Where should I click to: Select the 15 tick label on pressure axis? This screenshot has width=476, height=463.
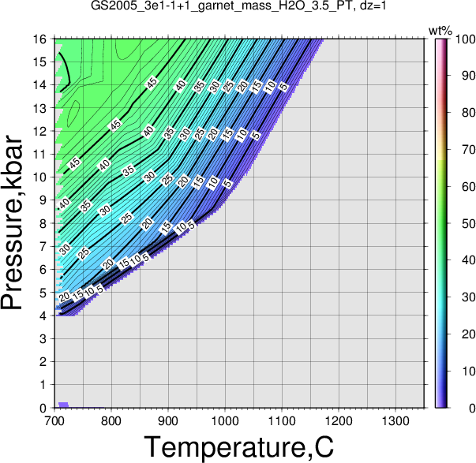tap(39, 62)
